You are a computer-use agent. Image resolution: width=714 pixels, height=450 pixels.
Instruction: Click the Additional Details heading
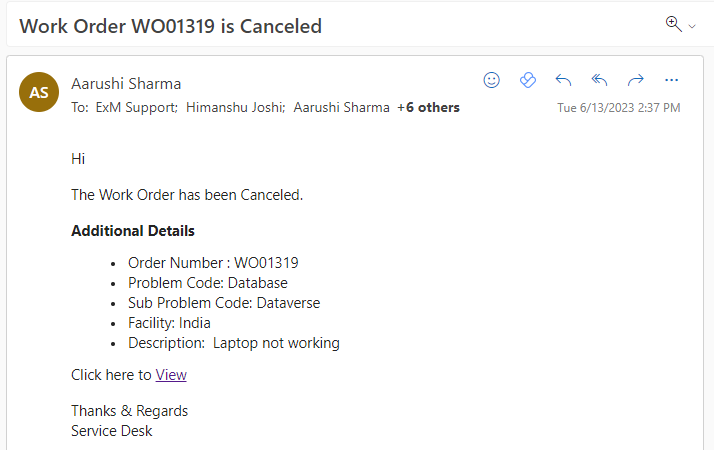coord(133,231)
